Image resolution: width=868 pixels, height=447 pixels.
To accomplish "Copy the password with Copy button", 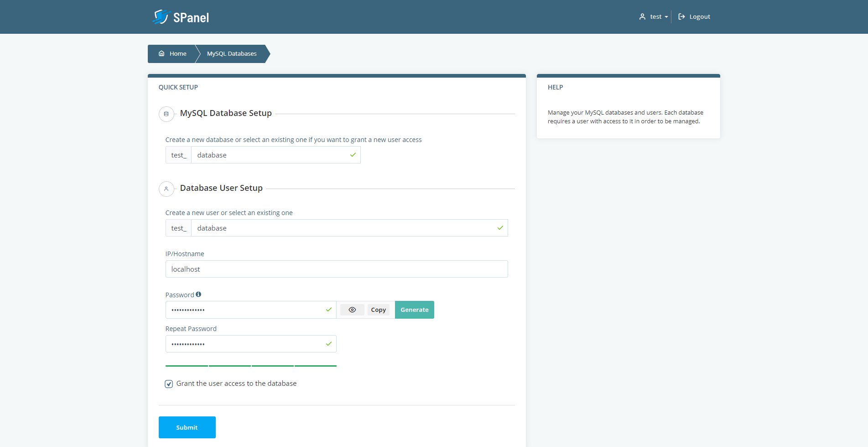I will pyautogui.click(x=379, y=310).
